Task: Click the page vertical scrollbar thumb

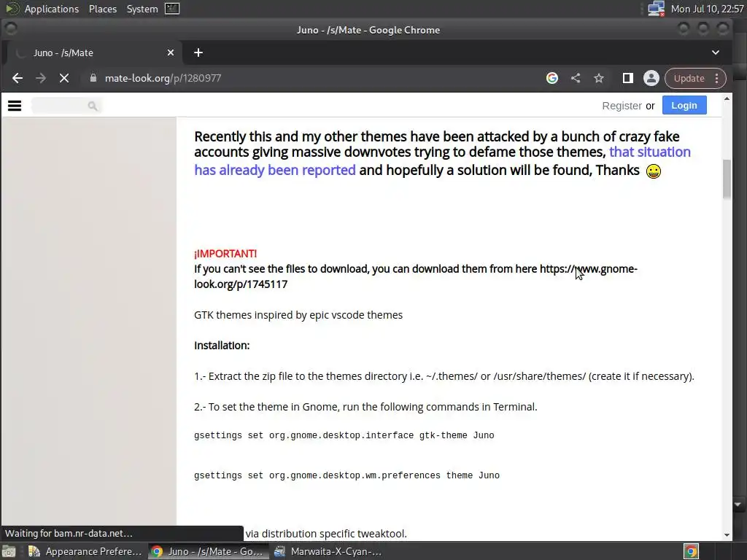Action: (727, 179)
